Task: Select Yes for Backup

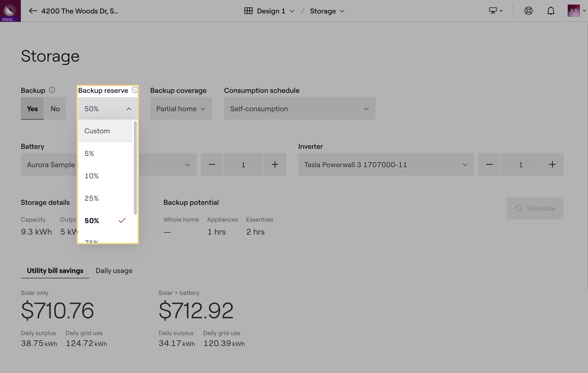Action: pyautogui.click(x=32, y=109)
